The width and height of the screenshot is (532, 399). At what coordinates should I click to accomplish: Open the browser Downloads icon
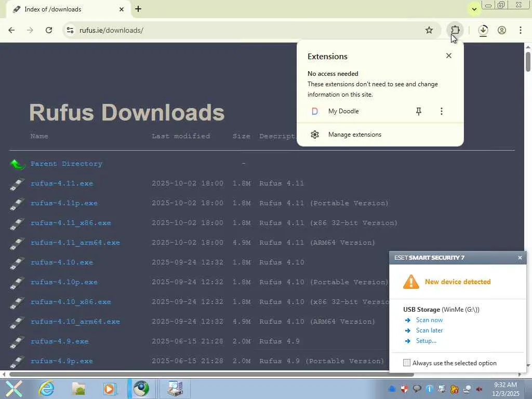click(x=483, y=30)
